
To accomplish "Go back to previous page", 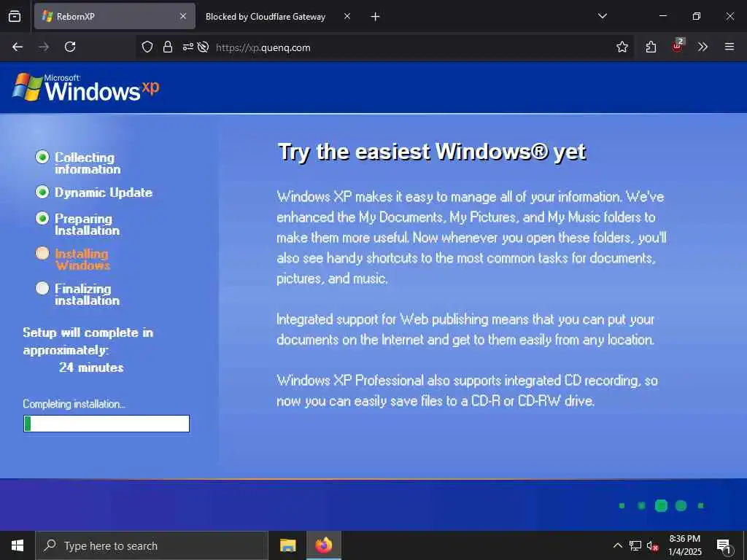I will point(18,47).
